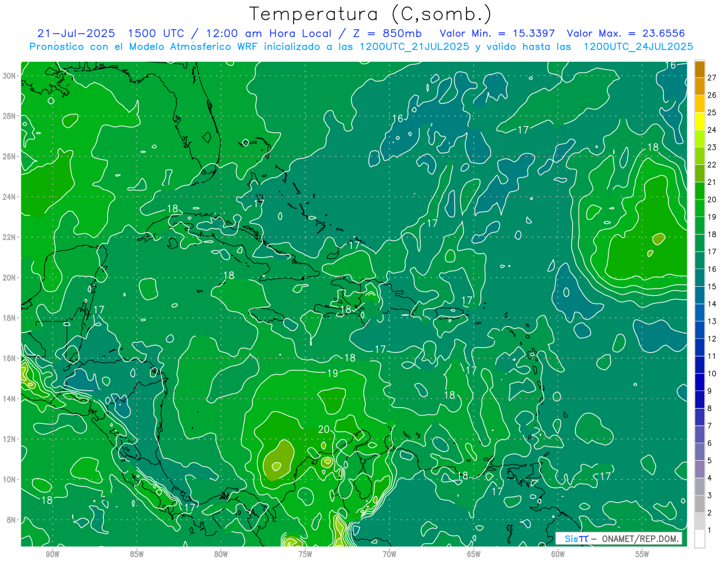This screenshot has height=562, width=728.
Task: Click the white swatch below legend 1
Action: coord(699,539)
